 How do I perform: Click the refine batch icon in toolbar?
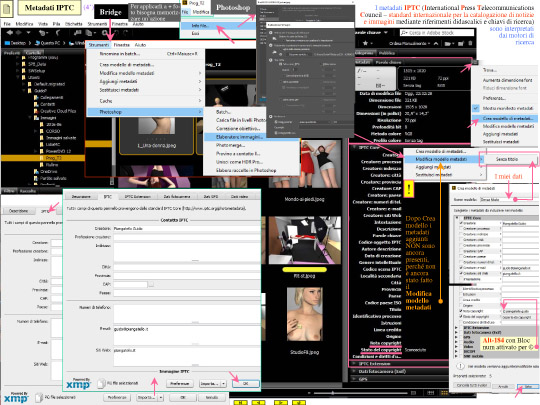91,33
